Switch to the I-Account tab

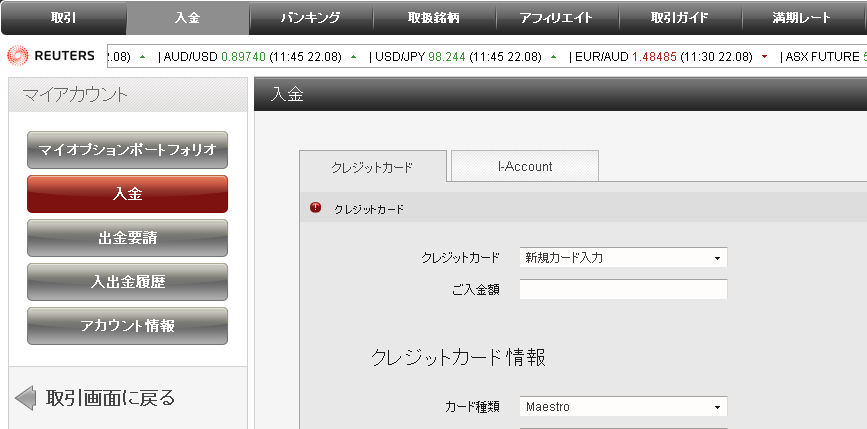[525, 166]
